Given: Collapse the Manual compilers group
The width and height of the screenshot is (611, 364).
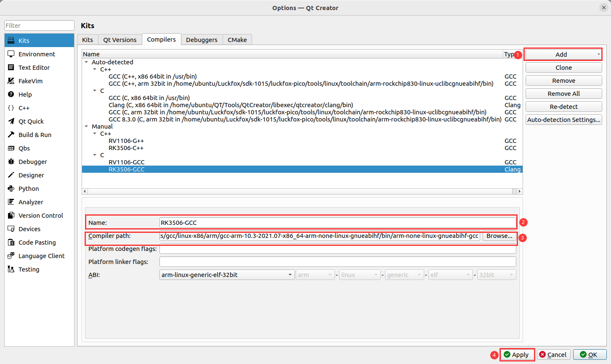Looking at the screenshot, I should pos(86,127).
